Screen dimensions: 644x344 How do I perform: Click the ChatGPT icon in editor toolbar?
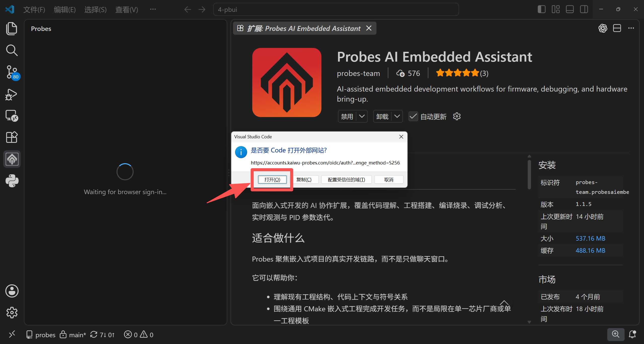(603, 28)
